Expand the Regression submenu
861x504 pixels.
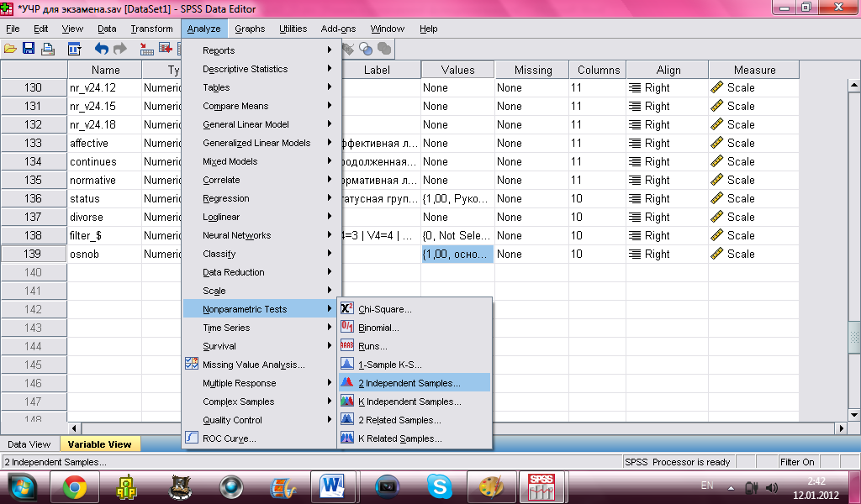(261, 198)
